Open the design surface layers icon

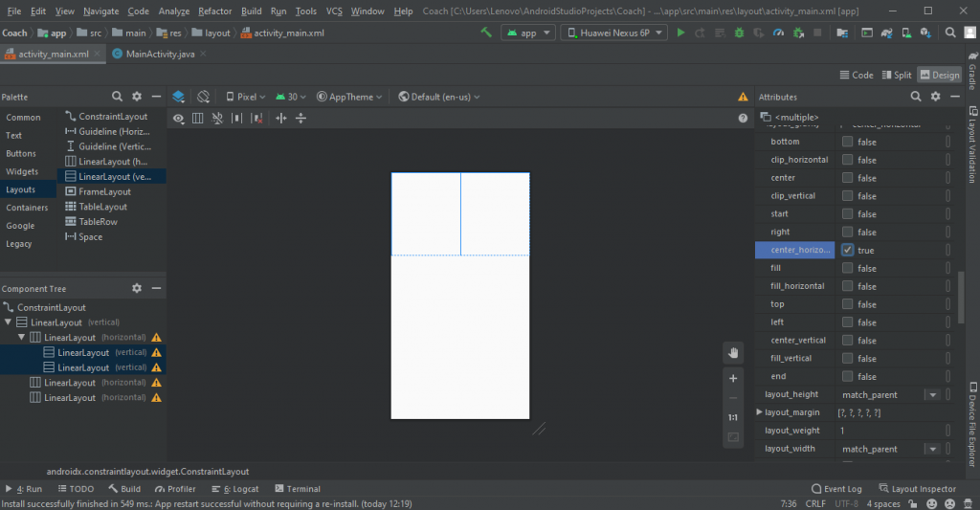pos(178,97)
